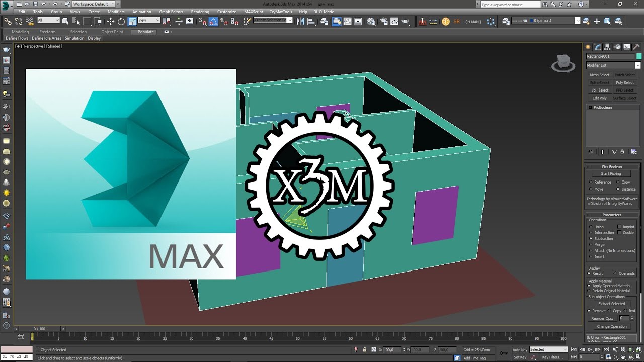Viewport: 644px width, 362px height.
Task: Select Operands display radio
Action: tap(615, 273)
